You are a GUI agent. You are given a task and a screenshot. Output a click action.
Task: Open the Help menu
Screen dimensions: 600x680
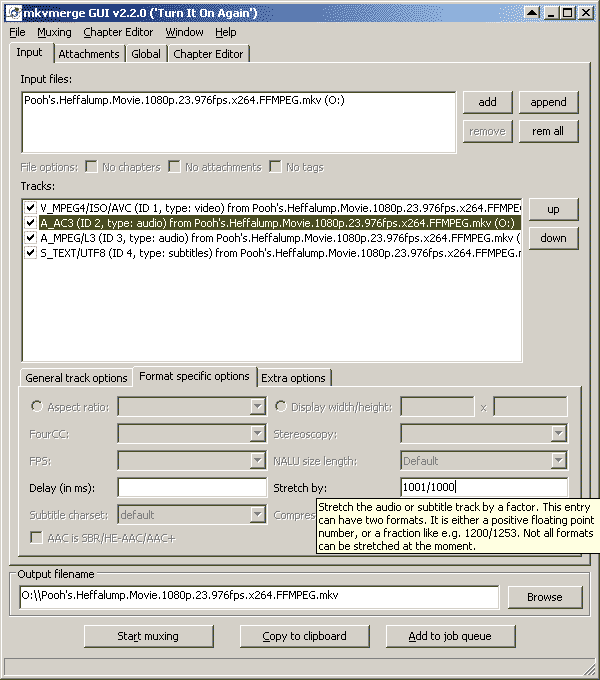tap(226, 33)
